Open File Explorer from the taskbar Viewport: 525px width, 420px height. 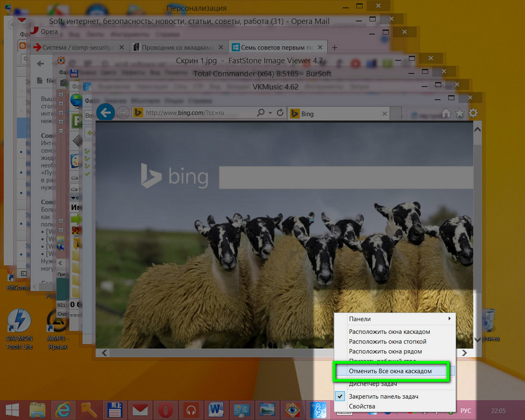click(x=37, y=410)
